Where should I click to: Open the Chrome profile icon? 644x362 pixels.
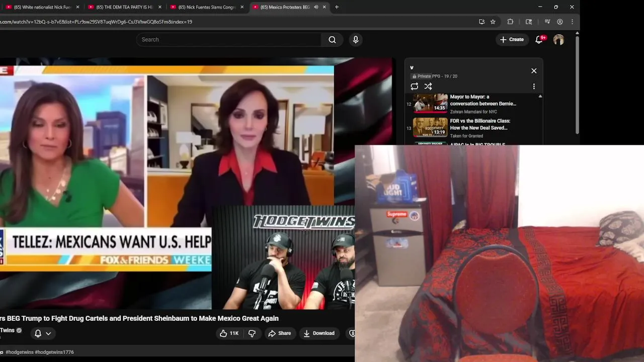559,22
